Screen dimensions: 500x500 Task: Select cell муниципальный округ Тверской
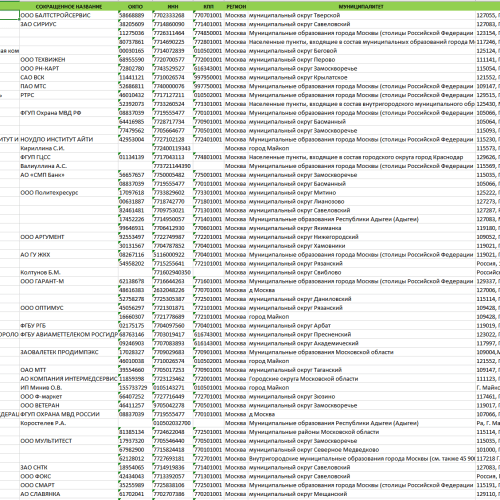click(x=362, y=15)
